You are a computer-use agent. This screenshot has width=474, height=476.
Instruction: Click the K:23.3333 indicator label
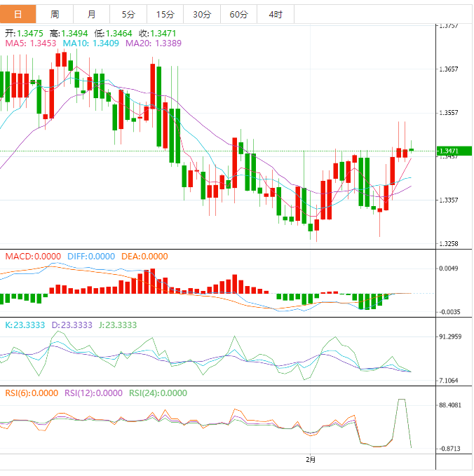pos(25,325)
